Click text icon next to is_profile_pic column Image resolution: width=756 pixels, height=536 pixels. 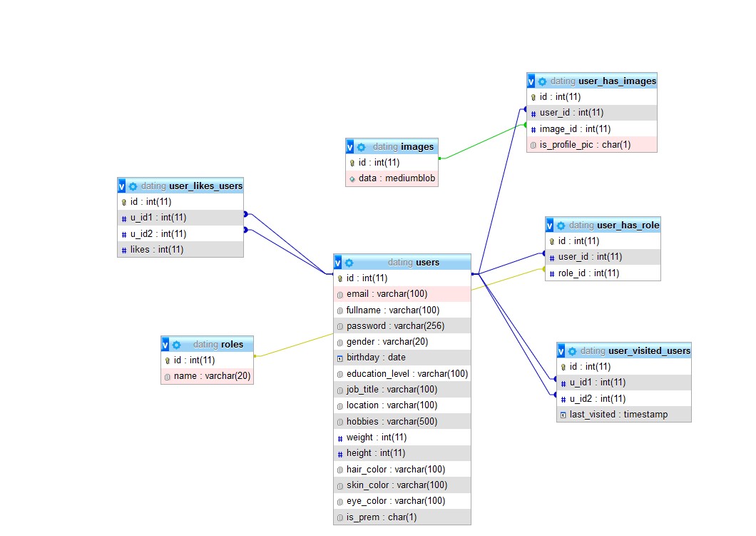pyautogui.click(x=533, y=145)
